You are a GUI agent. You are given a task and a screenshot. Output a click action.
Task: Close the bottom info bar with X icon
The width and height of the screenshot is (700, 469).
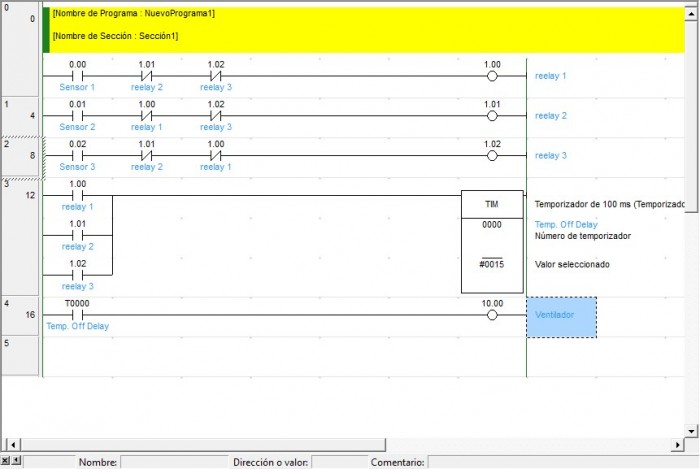[5, 460]
